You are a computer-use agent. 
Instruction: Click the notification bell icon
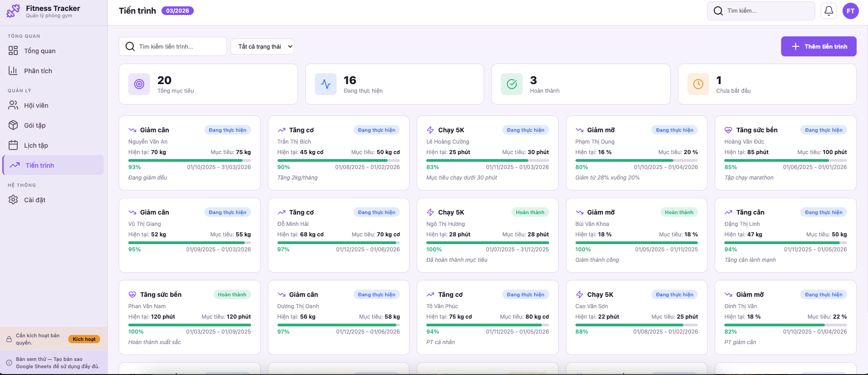point(828,11)
